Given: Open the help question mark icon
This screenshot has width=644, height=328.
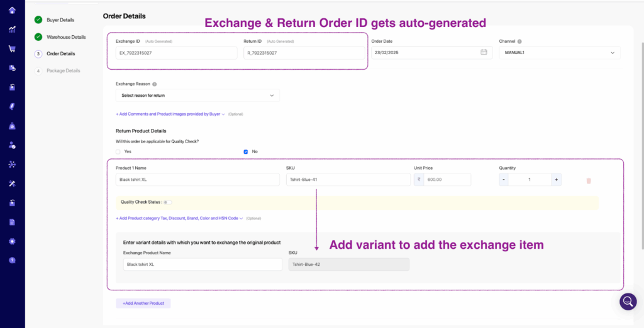Looking at the screenshot, I should [x=12, y=260].
